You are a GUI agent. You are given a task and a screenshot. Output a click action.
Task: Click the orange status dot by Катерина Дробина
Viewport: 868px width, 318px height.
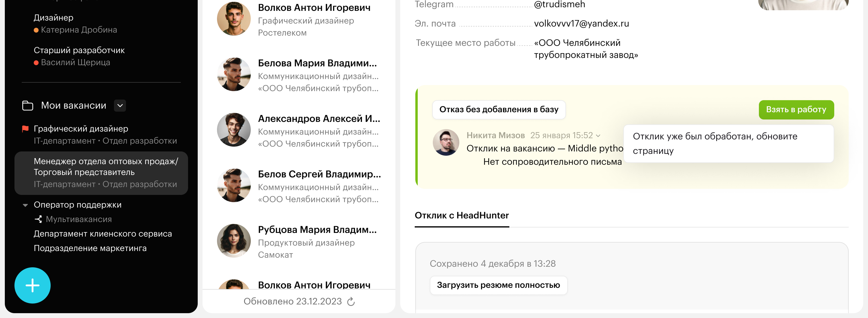(36, 30)
